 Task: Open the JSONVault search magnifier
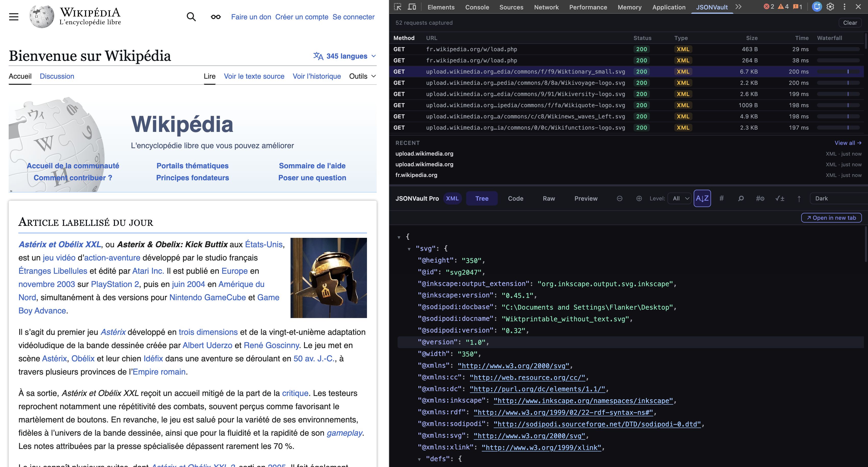(x=741, y=198)
